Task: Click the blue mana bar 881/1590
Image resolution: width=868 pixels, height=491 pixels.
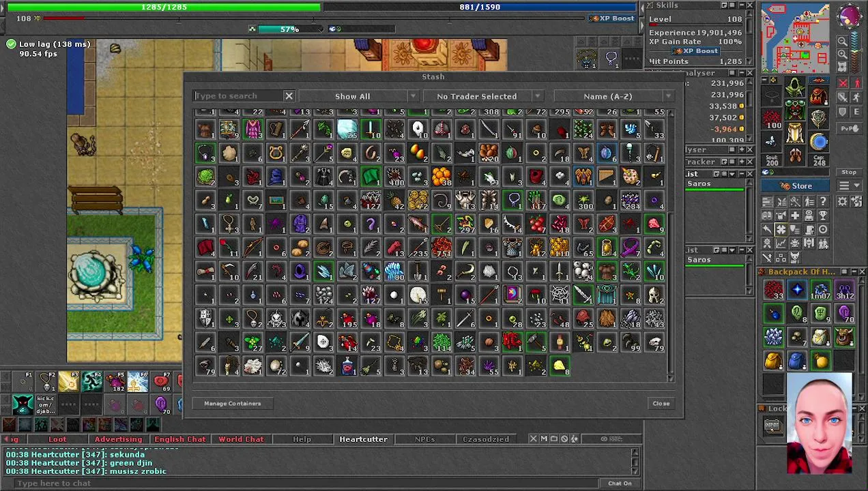Action: [480, 7]
